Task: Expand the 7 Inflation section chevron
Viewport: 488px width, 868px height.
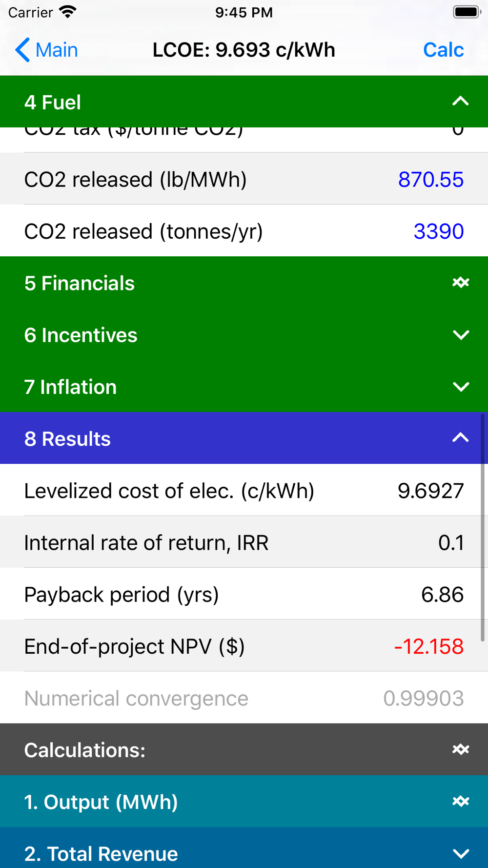Action: coord(460,387)
